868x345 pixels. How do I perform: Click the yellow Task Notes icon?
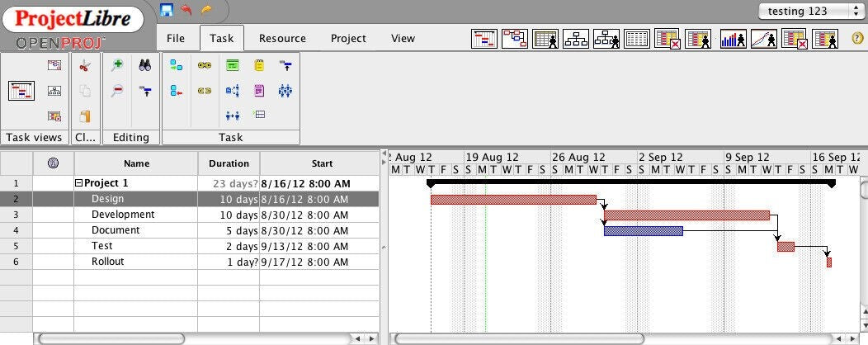tap(259, 65)
